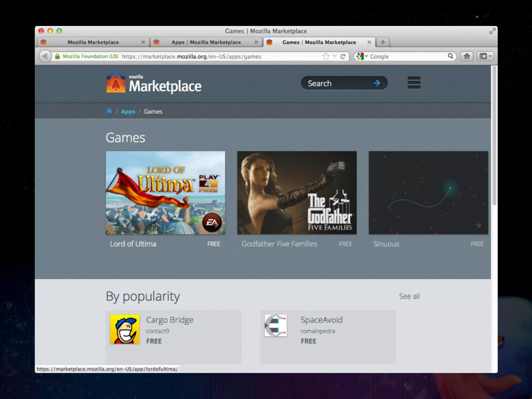Image resolution: width=532 pixels, height=399 pixels.
Task: Click the SpaceAvoid app icon
Action: point(276,326)
